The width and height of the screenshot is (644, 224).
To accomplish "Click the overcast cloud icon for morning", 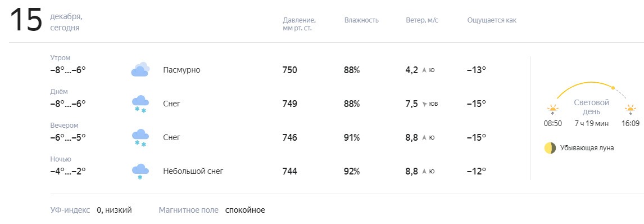I will (140, 69).
